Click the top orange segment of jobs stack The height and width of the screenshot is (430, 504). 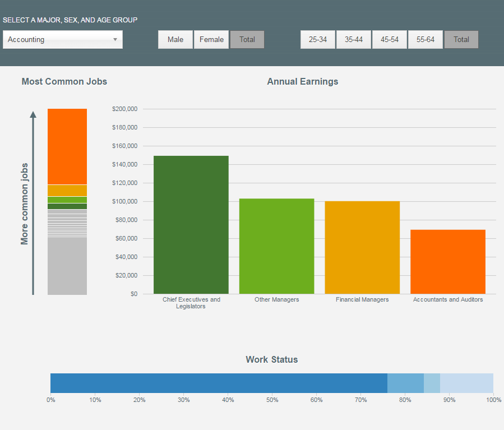(x=67, y=146)
